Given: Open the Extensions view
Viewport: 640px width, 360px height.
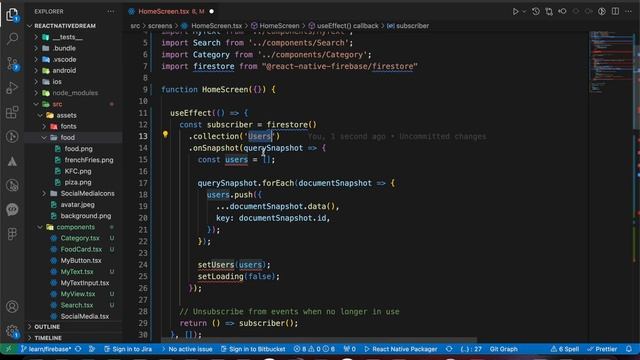Looking at the screenshot, I should coord(12,112).
